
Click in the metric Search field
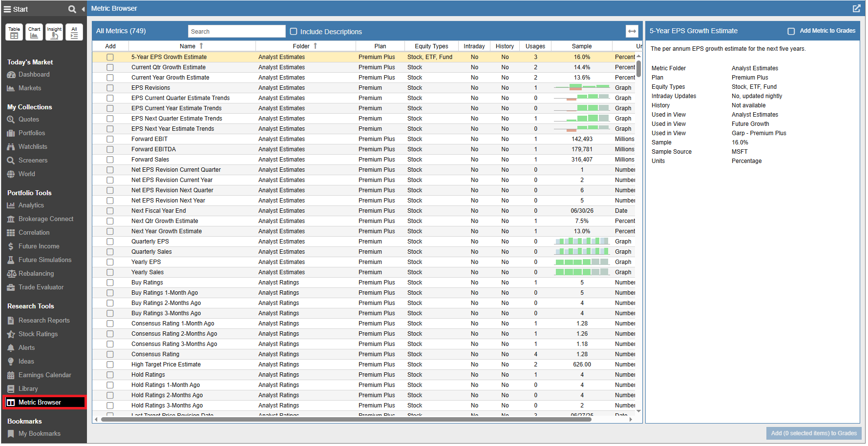pyautogui.click(x=236, y=31)
